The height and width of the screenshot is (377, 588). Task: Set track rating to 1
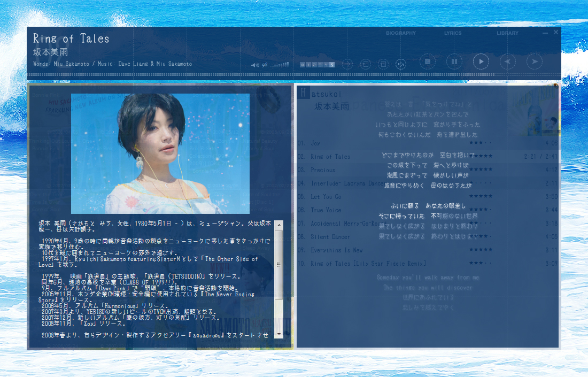(308, 65)
